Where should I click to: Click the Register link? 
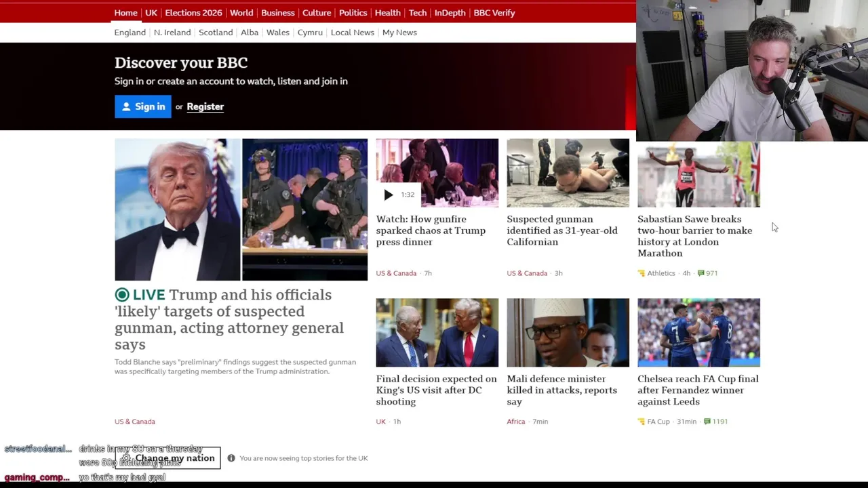(x=205, y=106)
